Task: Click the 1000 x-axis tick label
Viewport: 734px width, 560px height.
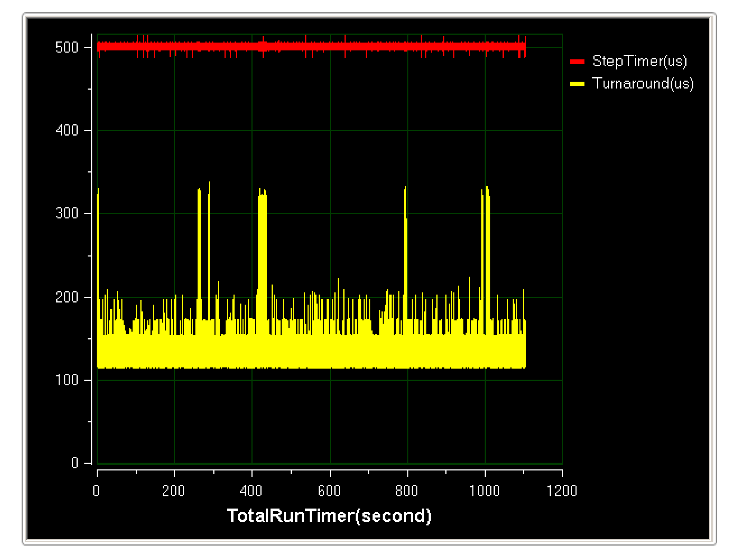Action: click(484, 491)
